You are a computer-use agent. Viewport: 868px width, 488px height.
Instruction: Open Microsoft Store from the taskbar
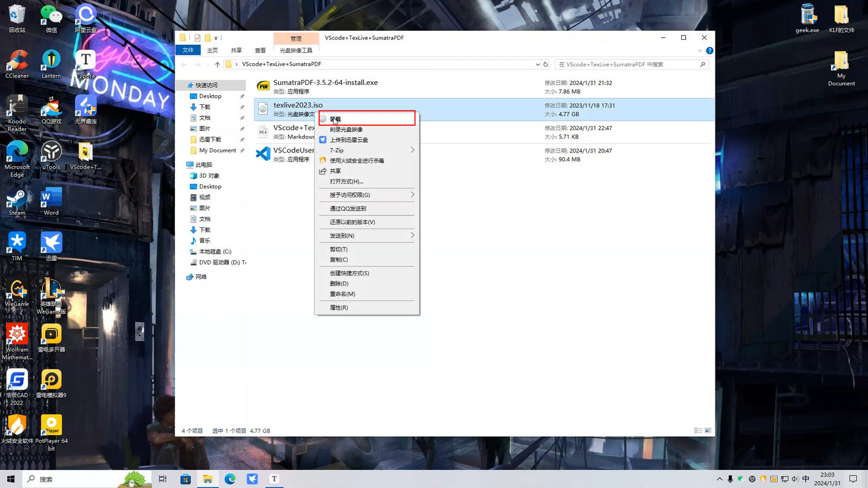pyautogui.click(x=186, y=479)
